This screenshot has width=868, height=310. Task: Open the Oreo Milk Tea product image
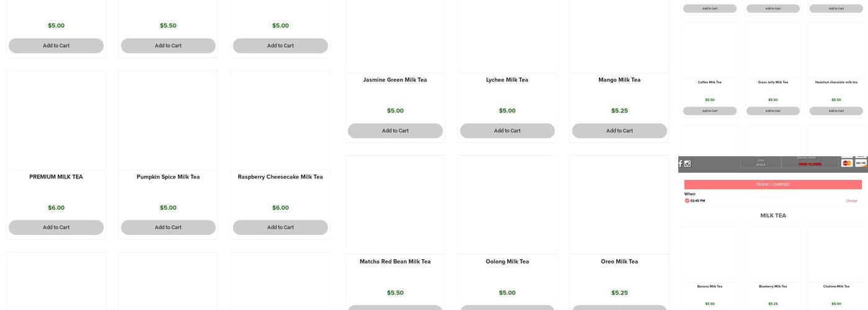point(619,205)
